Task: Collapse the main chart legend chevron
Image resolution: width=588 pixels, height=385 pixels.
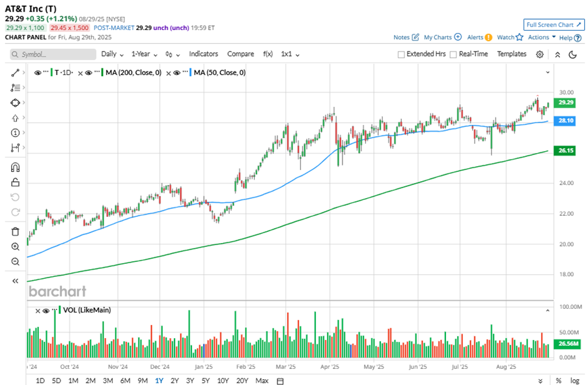Action: point(548,72)
